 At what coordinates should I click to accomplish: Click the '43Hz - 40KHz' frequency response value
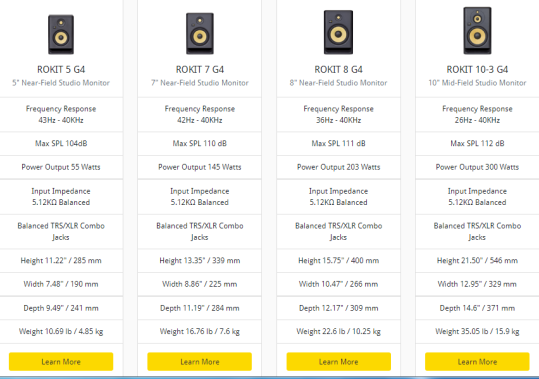[61, 120]
